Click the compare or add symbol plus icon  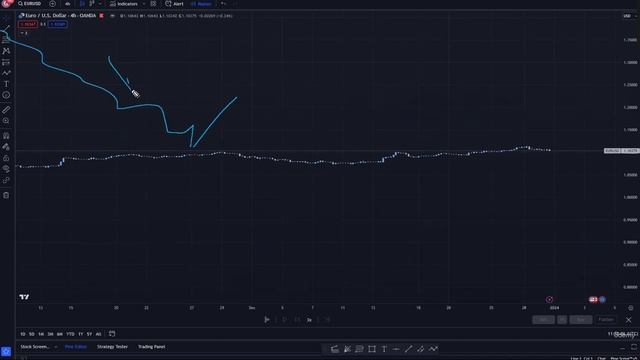[52, 4]
